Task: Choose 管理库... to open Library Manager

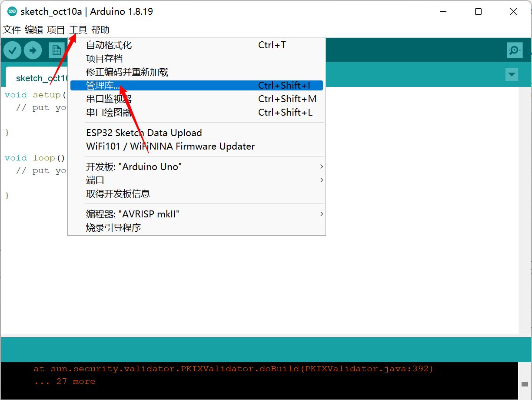Action: [x=196, y=86]
